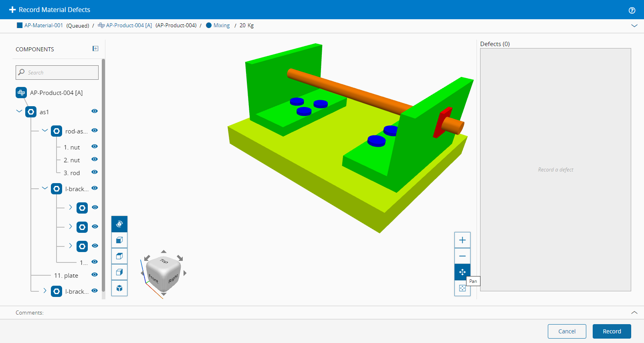Click the Right face of the view cube
The width and height of the screenshot is (644, 343).
click(x=173, y=278)
